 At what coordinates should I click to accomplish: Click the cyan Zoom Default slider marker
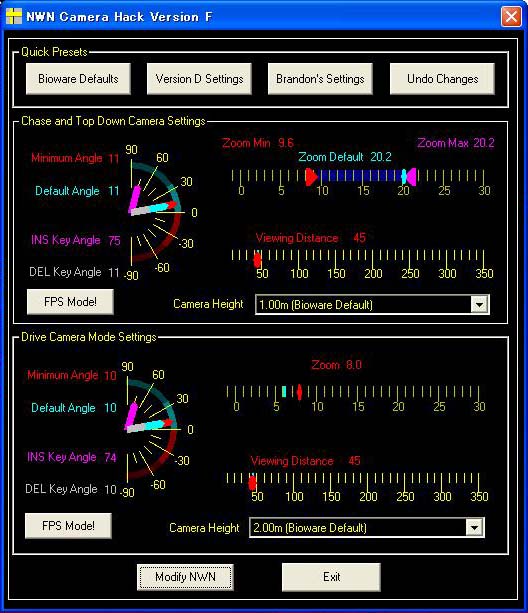pyautogui.click(x=404, y=177)
